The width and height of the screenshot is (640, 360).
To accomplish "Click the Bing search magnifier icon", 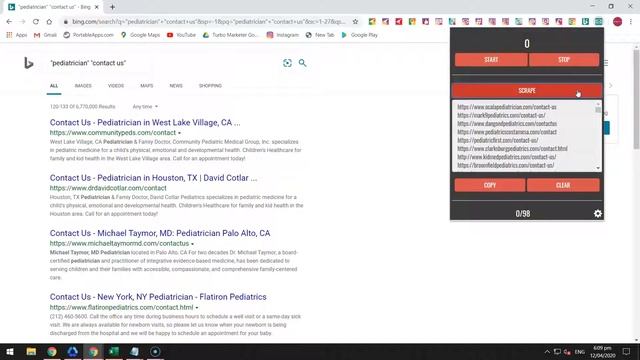I will [x=302, y=63].
